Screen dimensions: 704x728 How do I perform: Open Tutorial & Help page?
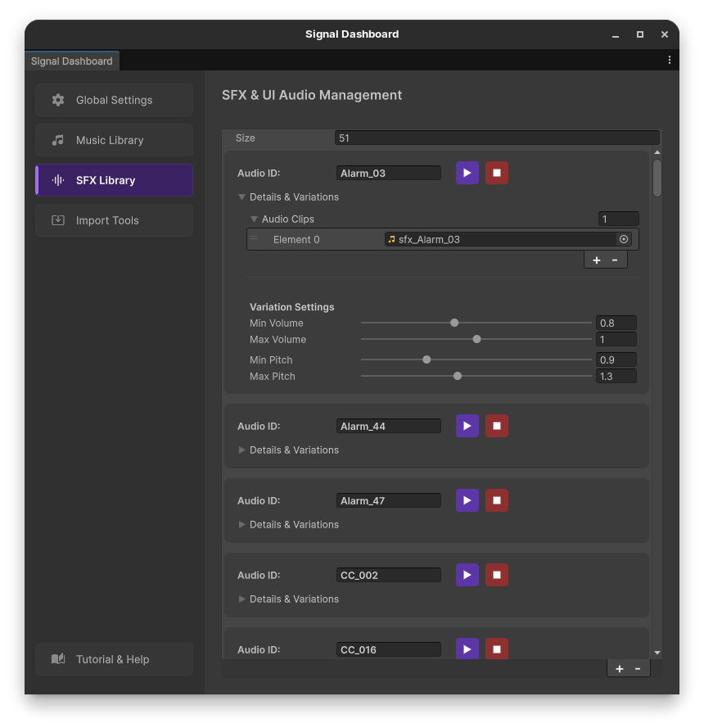[114, 659]
